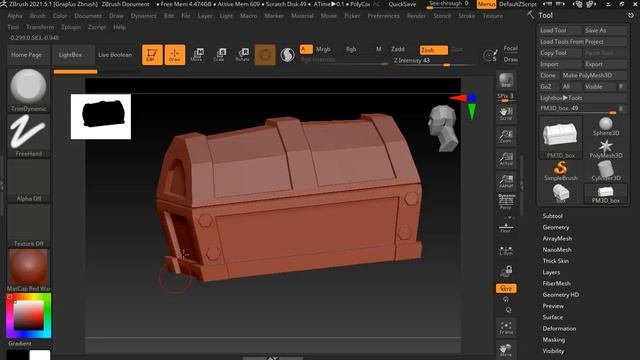
Task: Expand the NanoMesh section
Action: pyautogui.click(x=557, y=250)
